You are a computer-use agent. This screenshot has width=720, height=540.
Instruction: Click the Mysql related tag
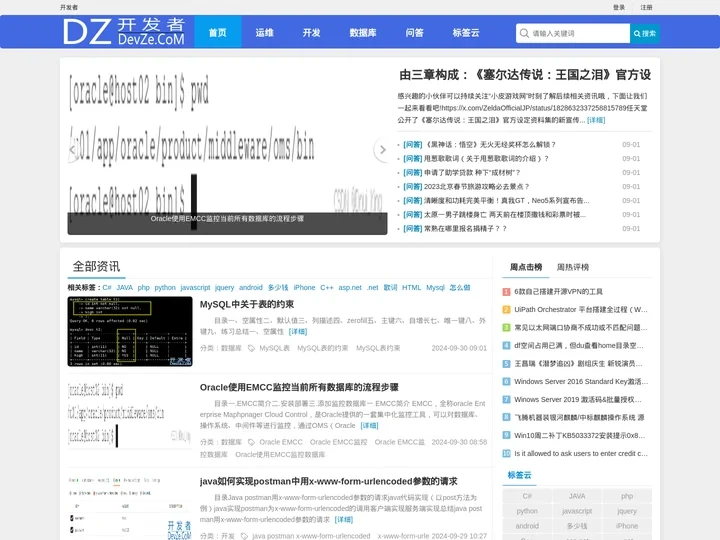click(x=435, y=288)
